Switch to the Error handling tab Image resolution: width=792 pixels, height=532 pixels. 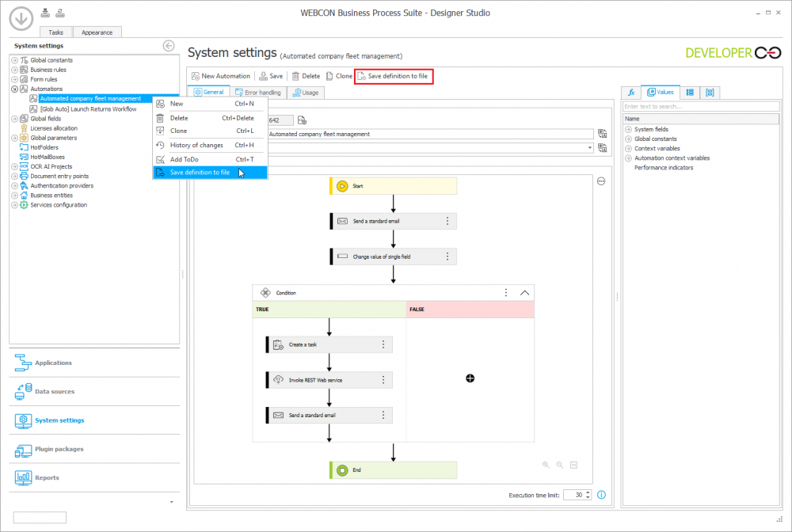(x=258, y=93)
